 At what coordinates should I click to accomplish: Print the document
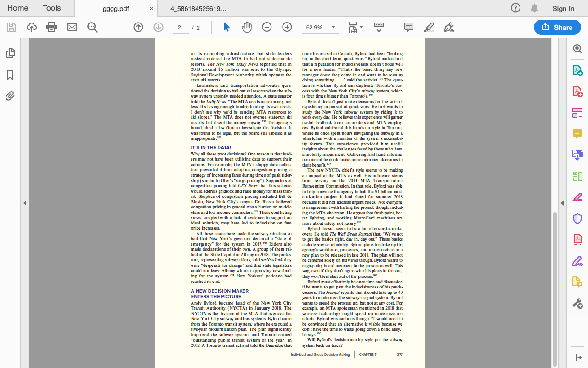point(51,27)
